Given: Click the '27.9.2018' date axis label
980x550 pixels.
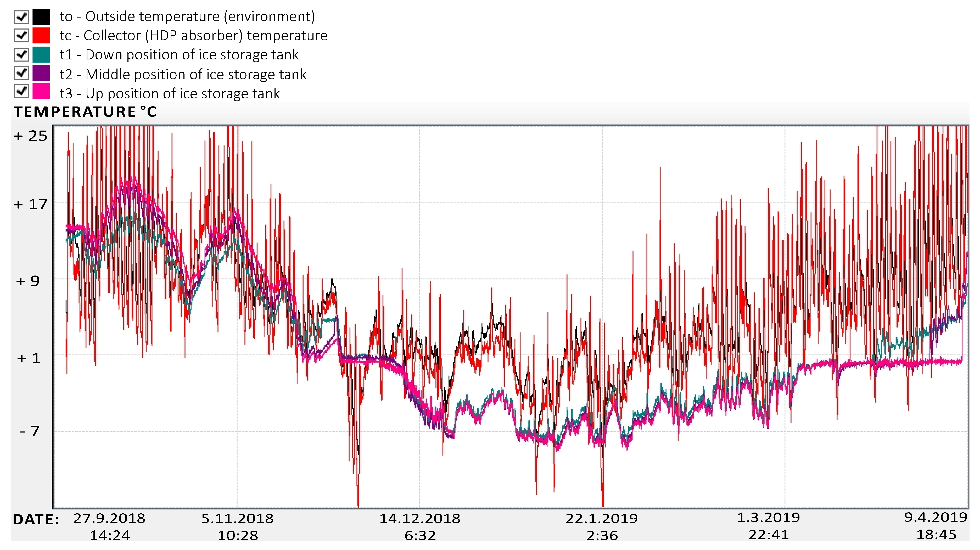Looking at the screenshot, I should (109, 518).
